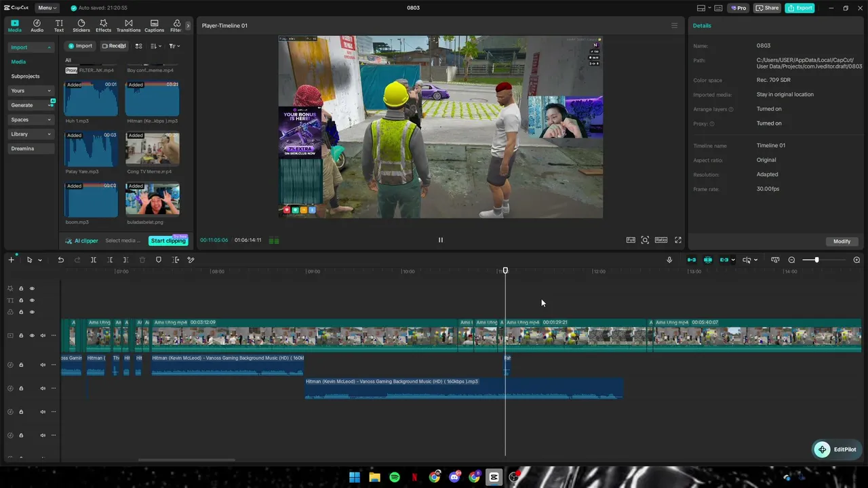The image size is (868, 488).
Task: Click the Record button
Action: click(114, 46)
